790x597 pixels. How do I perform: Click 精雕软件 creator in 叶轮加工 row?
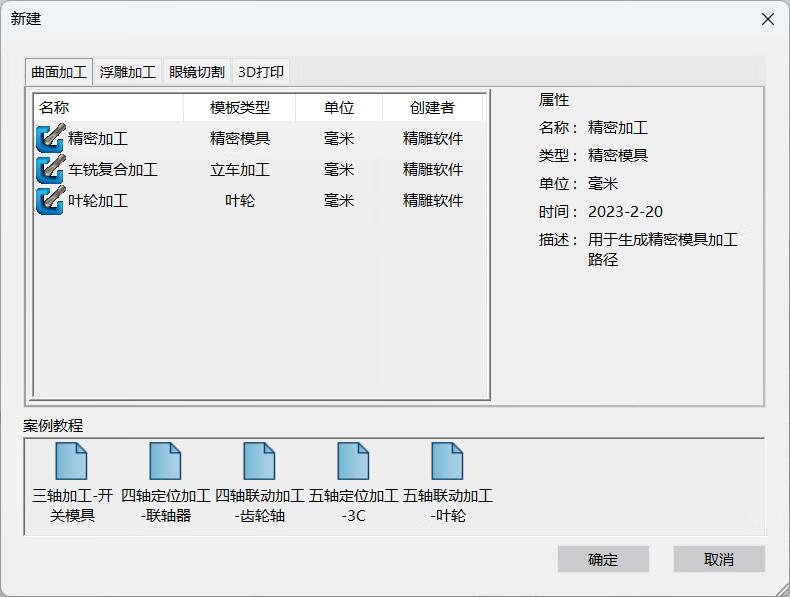pos(433,201)
